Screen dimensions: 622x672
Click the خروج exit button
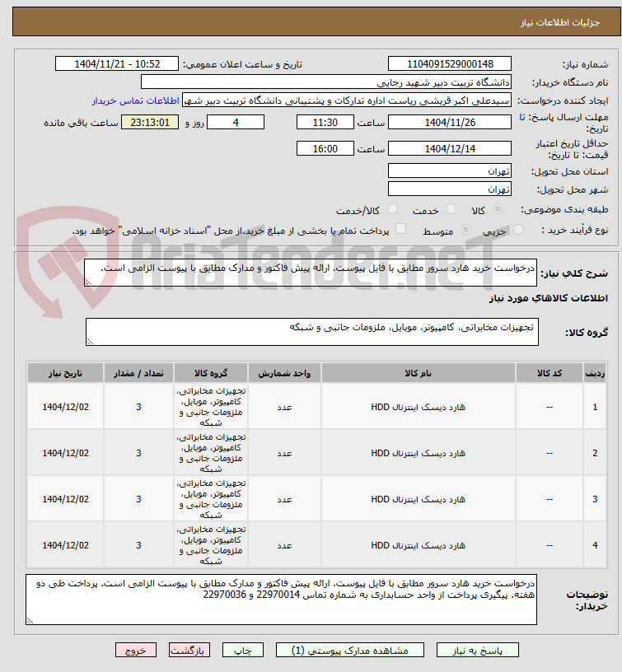[135, 650]
